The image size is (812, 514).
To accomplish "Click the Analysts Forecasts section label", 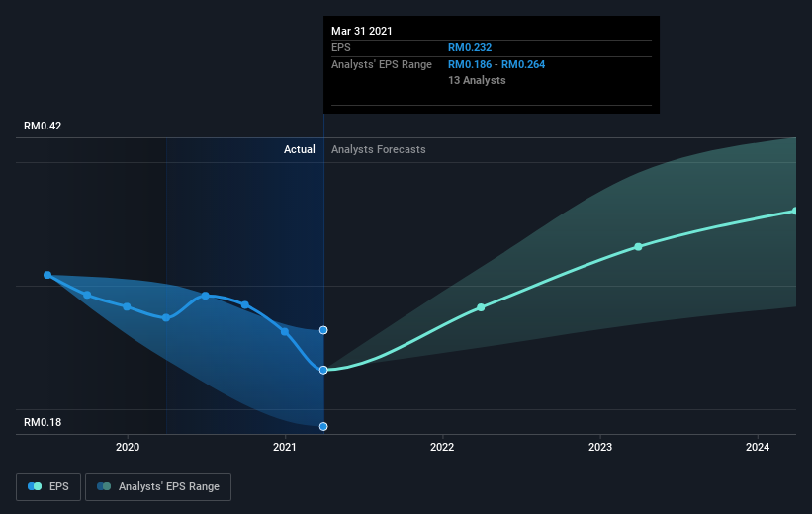I will click(x=379, y=149).
